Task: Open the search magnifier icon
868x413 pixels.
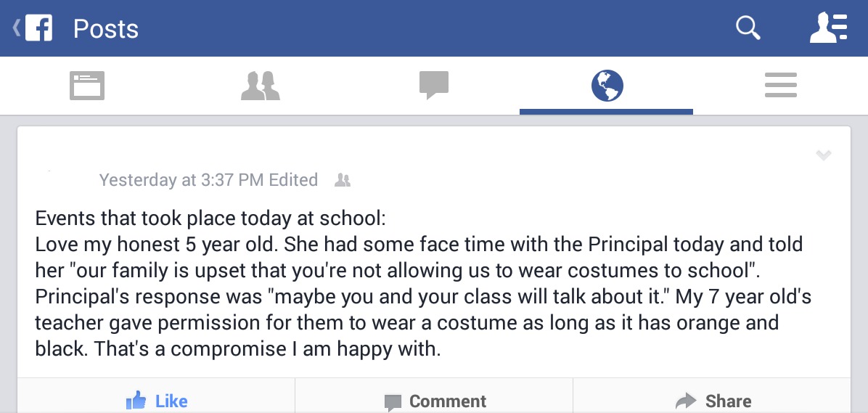Action: pos(748,28)
